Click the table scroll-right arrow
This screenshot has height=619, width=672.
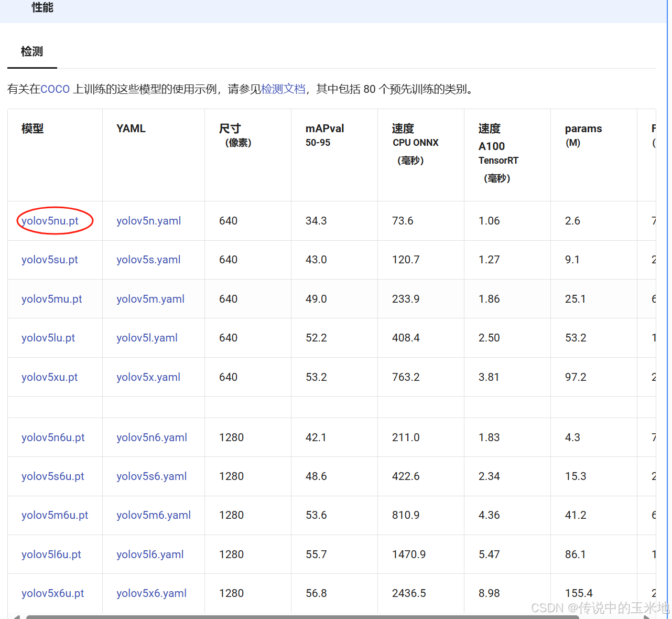647,617
